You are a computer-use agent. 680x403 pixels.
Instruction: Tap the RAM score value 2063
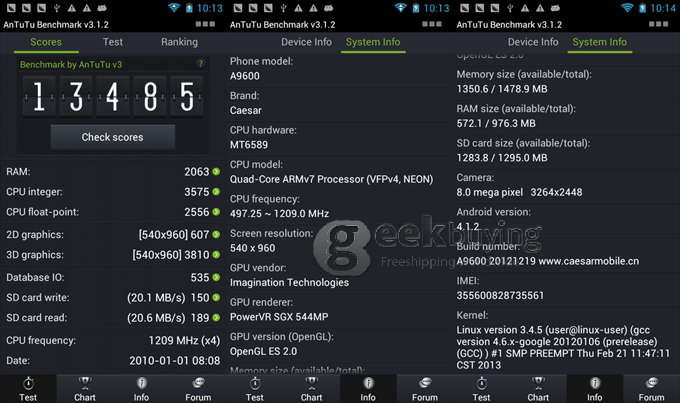197,172
